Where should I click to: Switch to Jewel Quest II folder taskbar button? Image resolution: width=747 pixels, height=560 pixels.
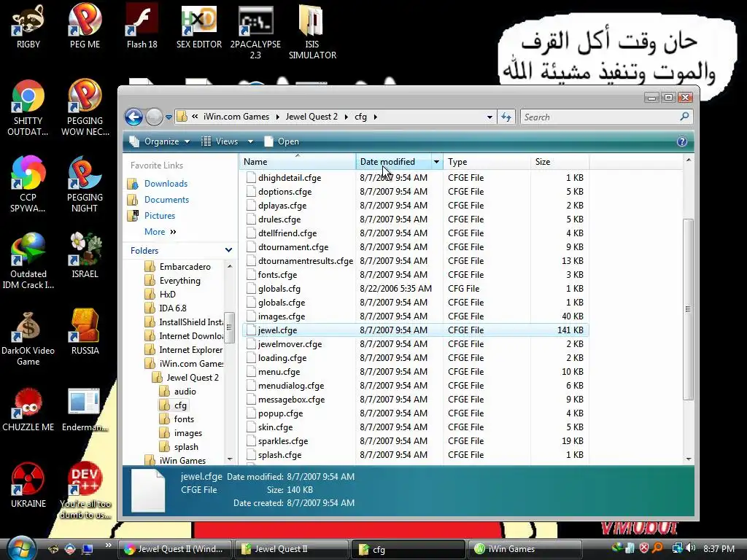coord(291,549)
